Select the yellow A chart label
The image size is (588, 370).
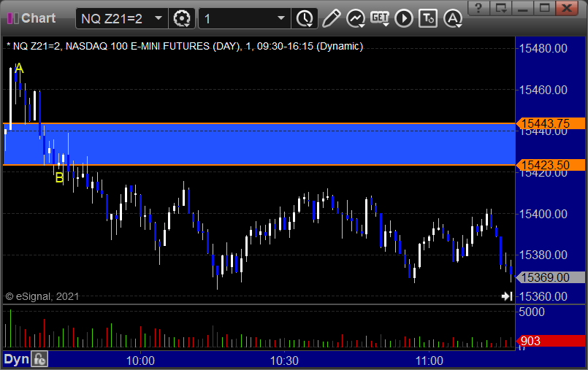click(x=19, y=69)
